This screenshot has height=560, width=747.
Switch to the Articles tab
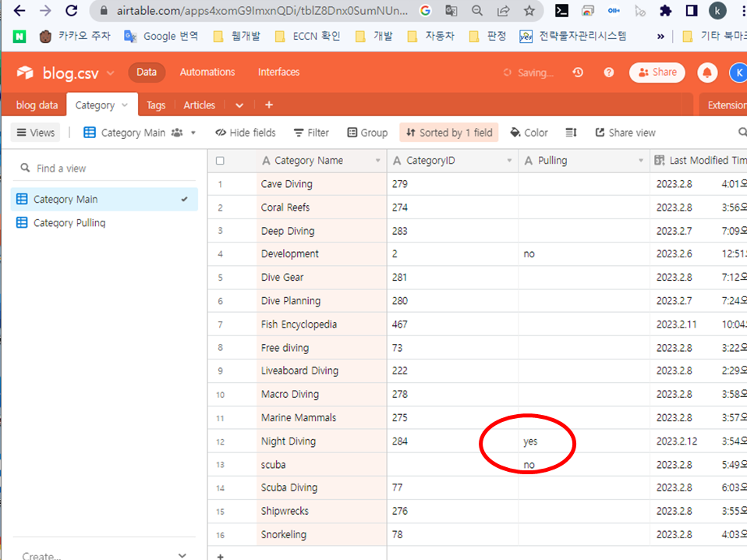point(199,105)
